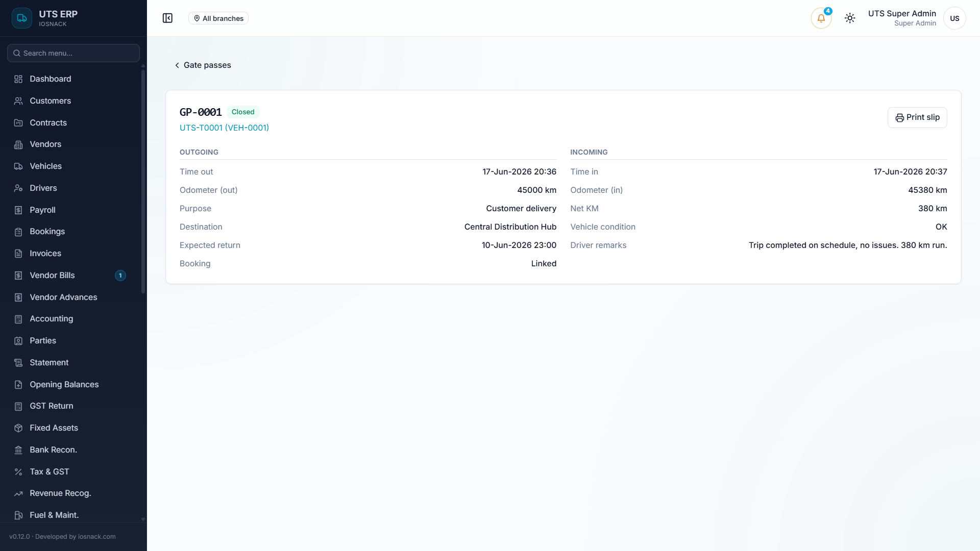980x551 pixels.
Task: Click the Time out value 17-Jun-2026 20:36
Action: [519, 172]
